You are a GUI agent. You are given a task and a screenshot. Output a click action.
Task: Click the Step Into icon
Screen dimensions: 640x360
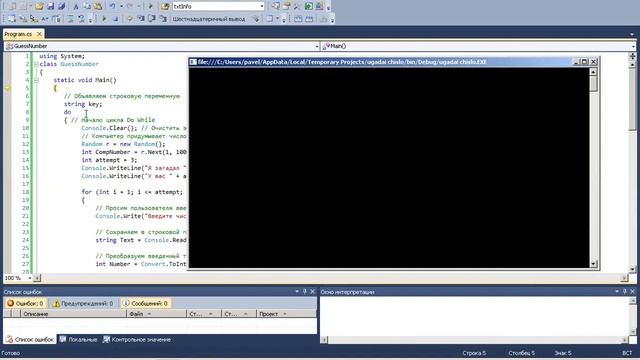click(x=140, y=19)
